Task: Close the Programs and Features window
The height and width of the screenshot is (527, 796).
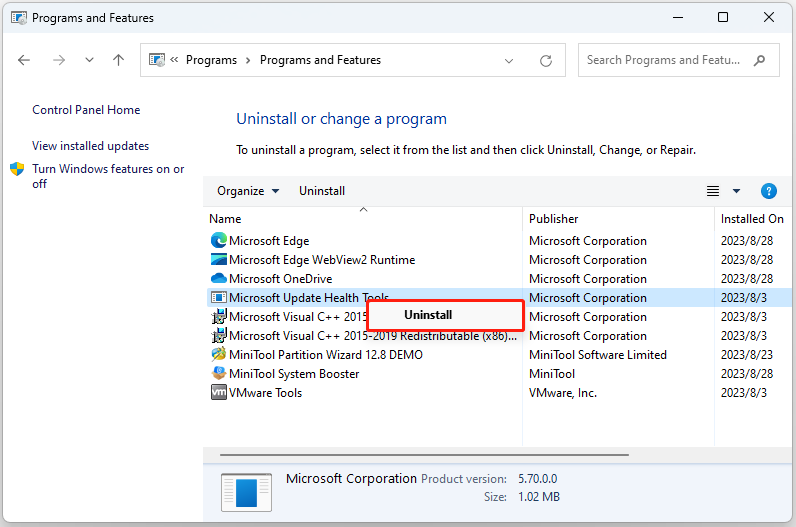Action: click(769, 17)
